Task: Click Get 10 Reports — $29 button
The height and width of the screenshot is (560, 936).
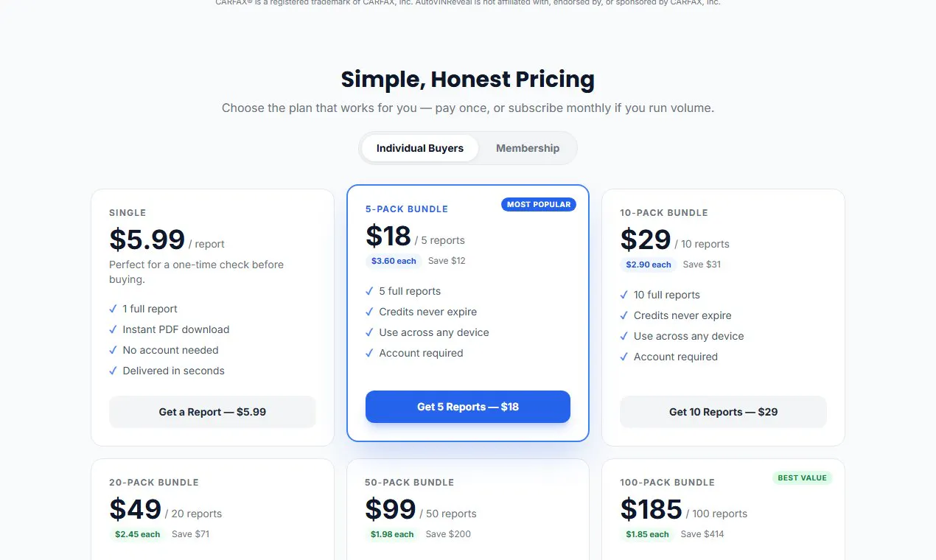Action: tap(723, 412)
